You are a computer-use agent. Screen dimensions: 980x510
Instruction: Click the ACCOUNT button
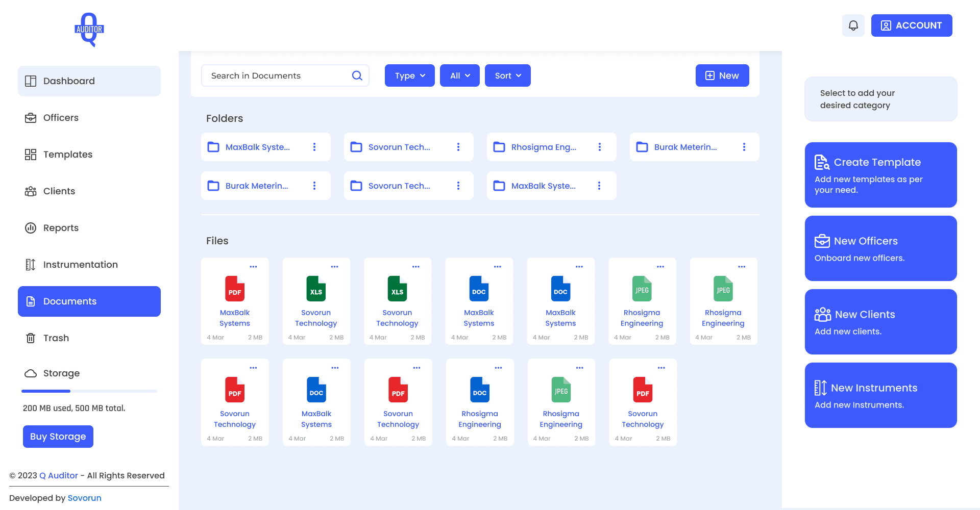click(912, 25)
